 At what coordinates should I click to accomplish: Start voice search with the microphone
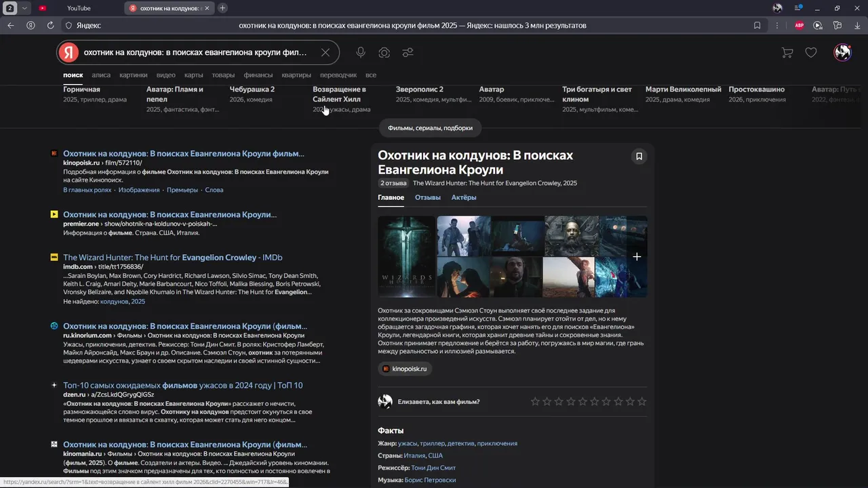click(x=361, y=52)
